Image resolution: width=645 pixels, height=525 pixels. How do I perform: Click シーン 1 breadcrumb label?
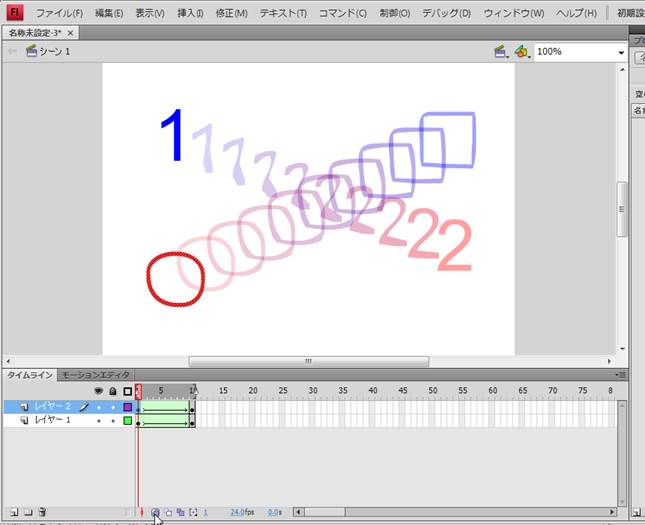(x=54, y=51)
